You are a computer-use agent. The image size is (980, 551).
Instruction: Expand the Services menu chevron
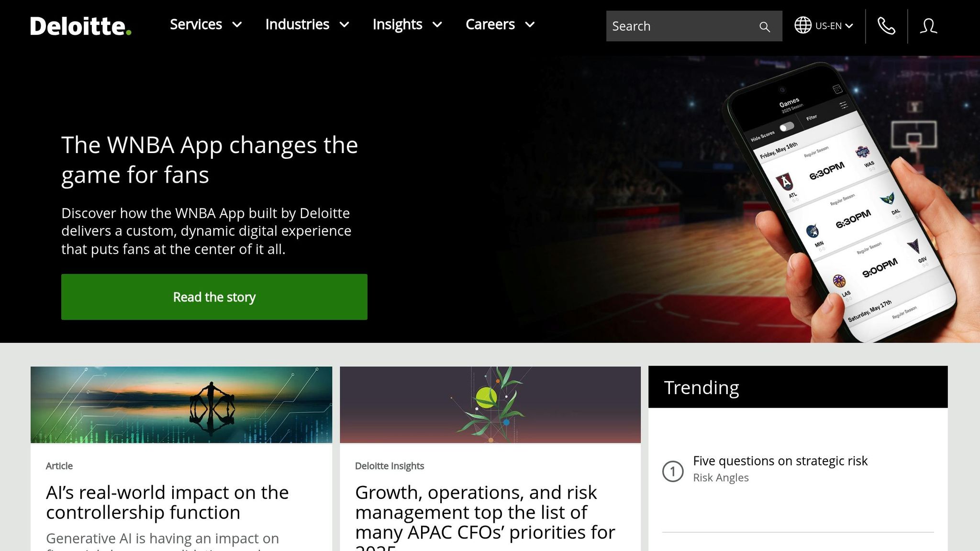[x=237, y=25]
